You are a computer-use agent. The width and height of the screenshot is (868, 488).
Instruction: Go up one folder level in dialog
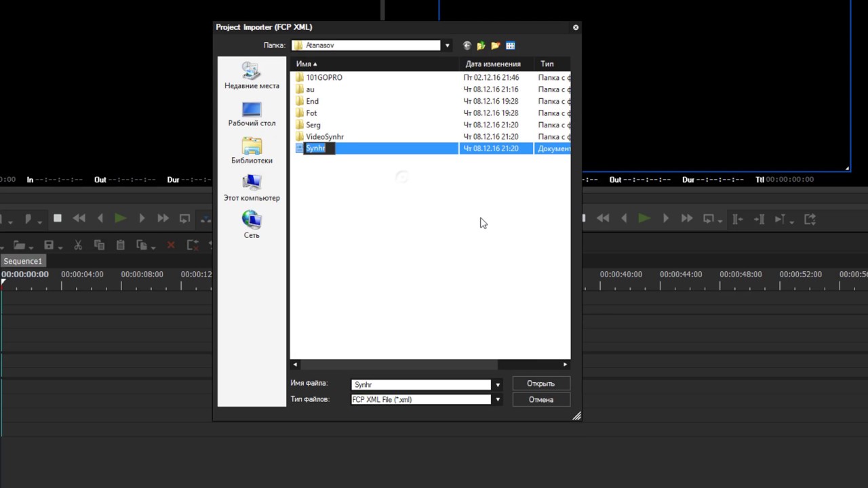(481, 45)
